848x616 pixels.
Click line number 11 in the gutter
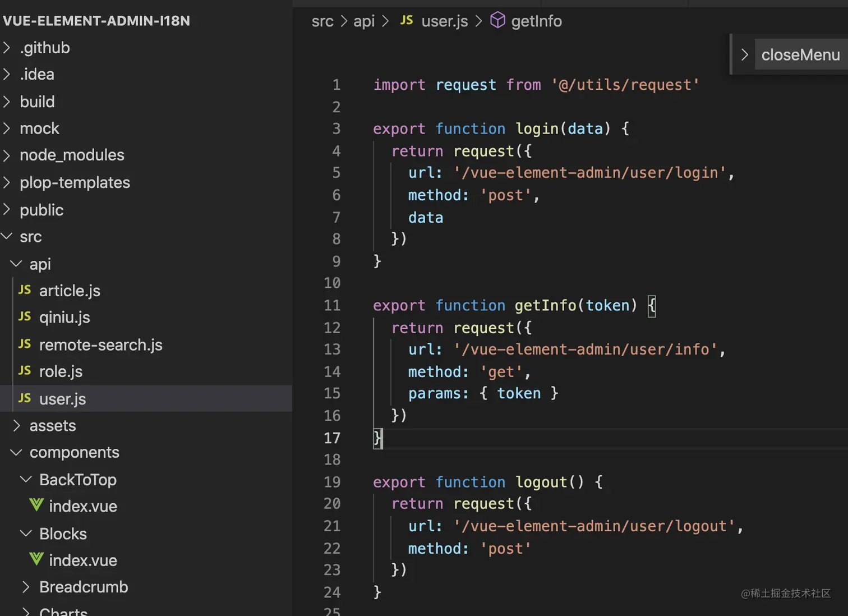point(332,305)
